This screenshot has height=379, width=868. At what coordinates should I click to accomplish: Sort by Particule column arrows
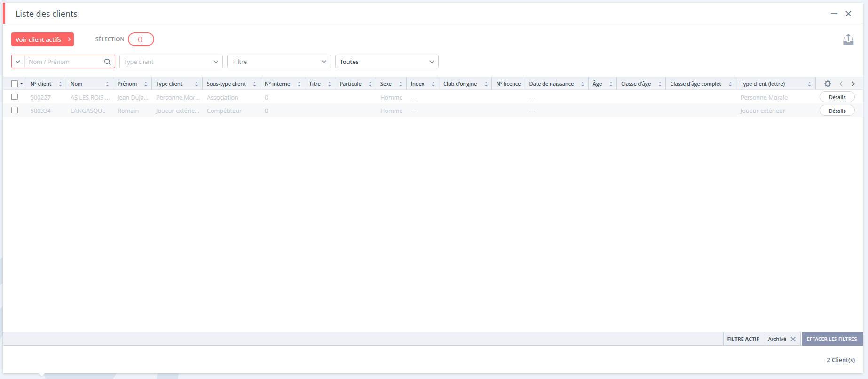tap(370, 84)
